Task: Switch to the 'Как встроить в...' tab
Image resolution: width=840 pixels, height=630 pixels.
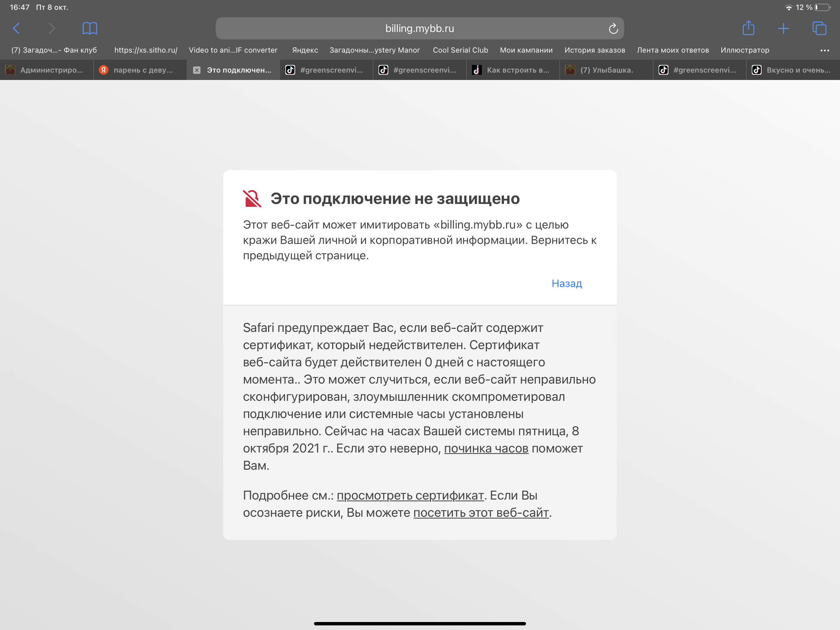Action: 513,70
